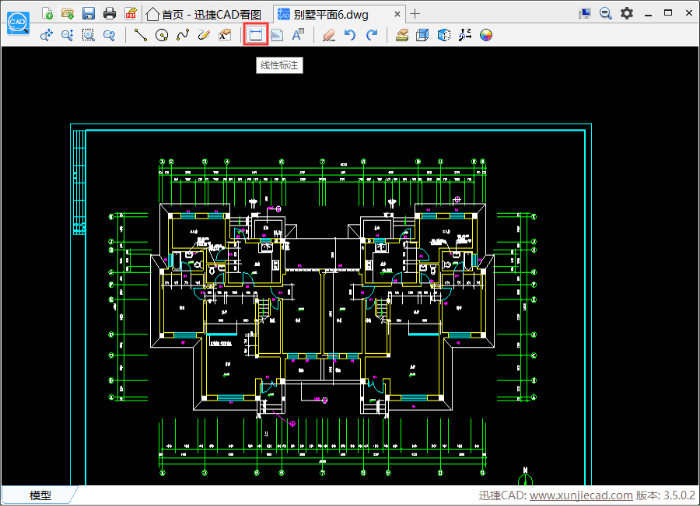The image size is (700, 506).
Task: Maximize the CAD viewer window
Action: click(668, 13)
